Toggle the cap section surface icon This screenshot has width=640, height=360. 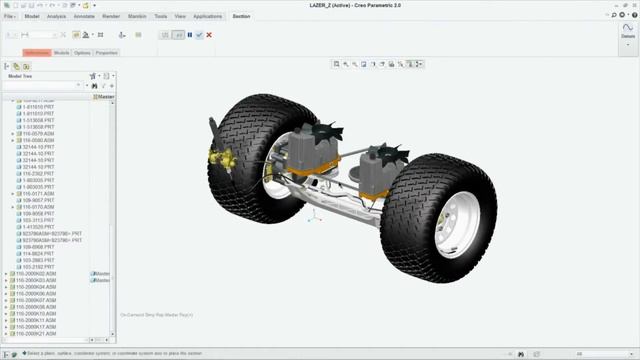coord(76,35)
